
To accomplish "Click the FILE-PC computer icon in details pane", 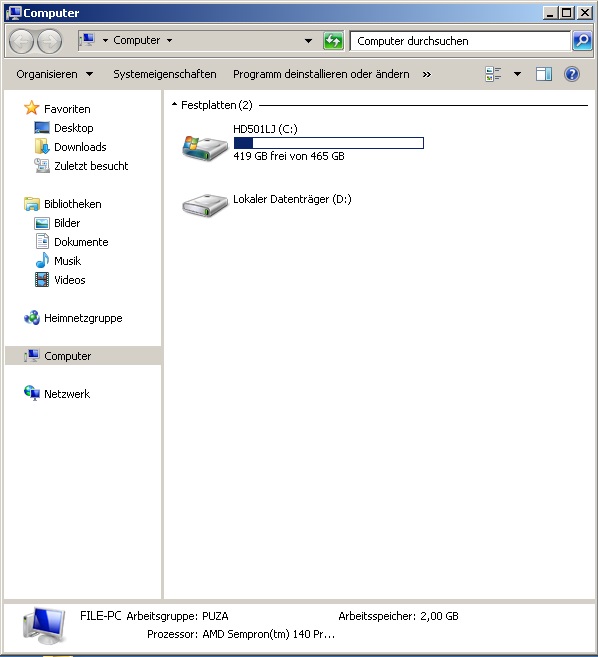I will click(44, 626).
